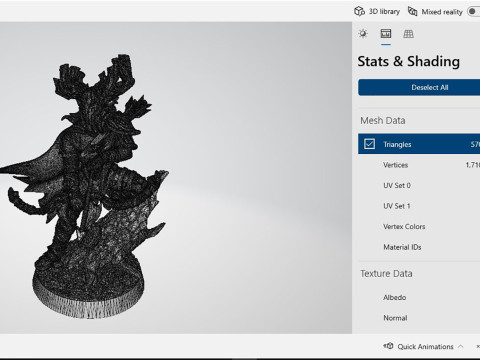
Task: Choose Material IDs shading view
Action: tap(419, 247)
